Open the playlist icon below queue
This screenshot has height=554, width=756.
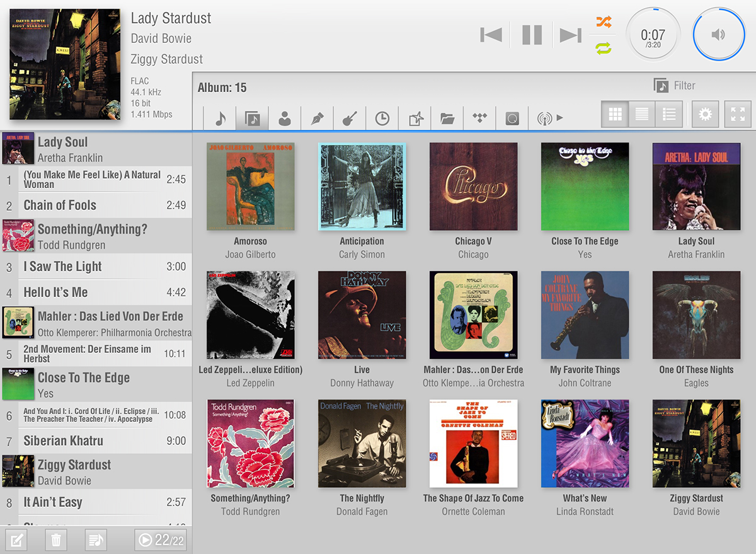coord(96,540)
